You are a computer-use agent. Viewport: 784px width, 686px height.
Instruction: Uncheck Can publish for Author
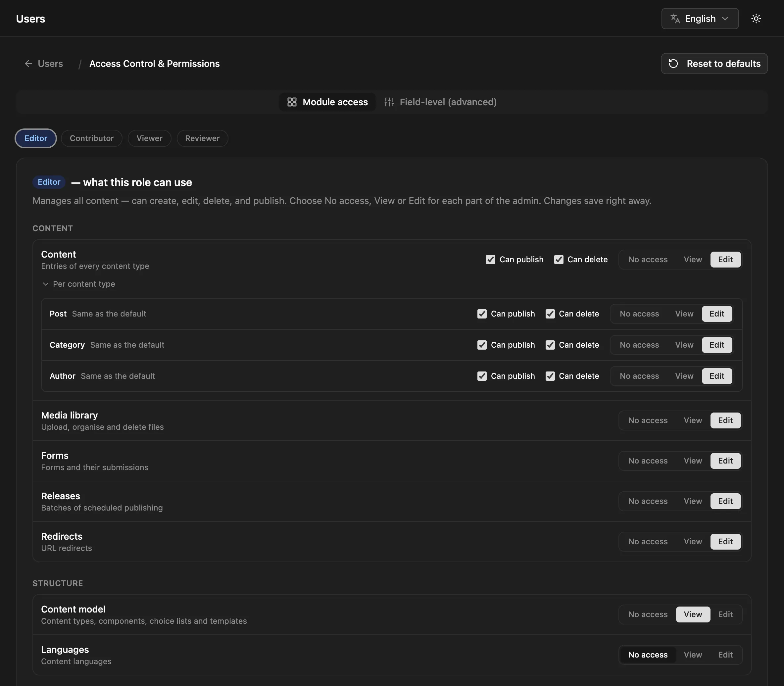482,376
